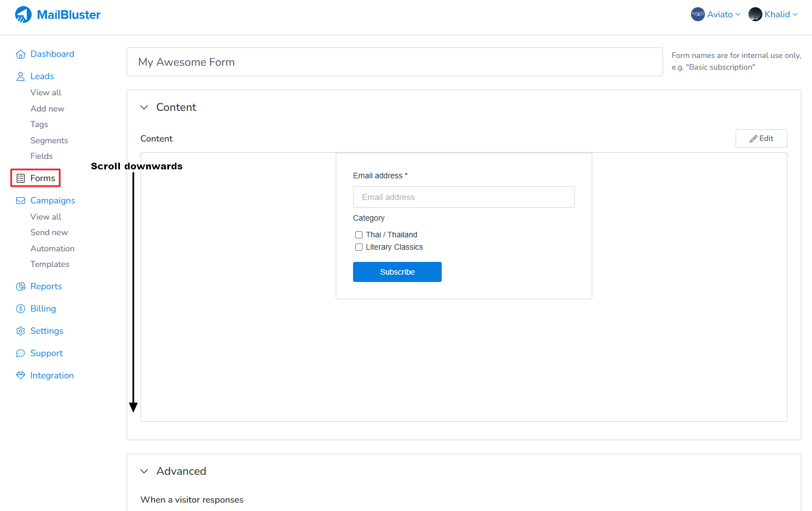Click the Billing dollar coin icon
Viewport: 812px width, 511px height.
[21, 309]
